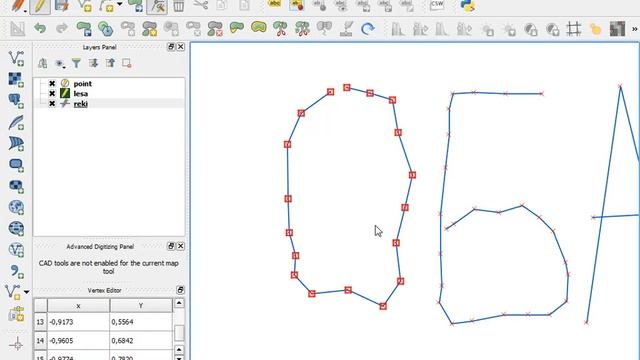This screenshot has width=640, height=360.
Task: Add Raster Layer from side toolbar
Action: click(16, 80)
